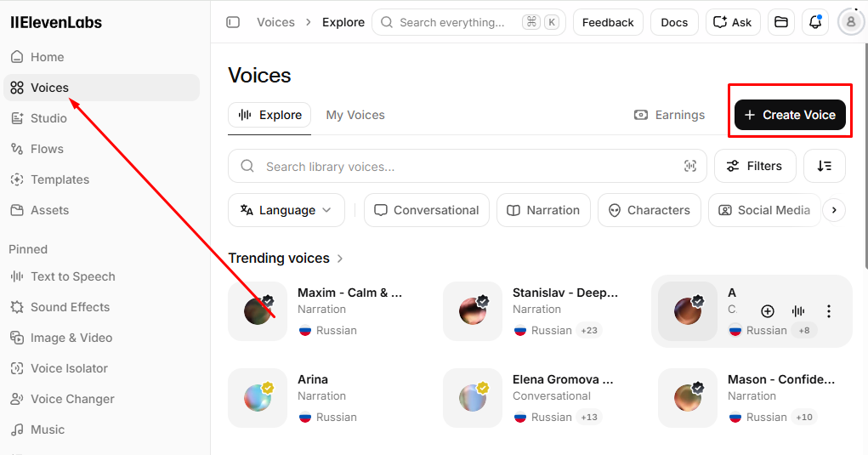Viewport: 868px width, 455px height.
Task: Click the sort order icon button
Action: click(x=825, y=166)
